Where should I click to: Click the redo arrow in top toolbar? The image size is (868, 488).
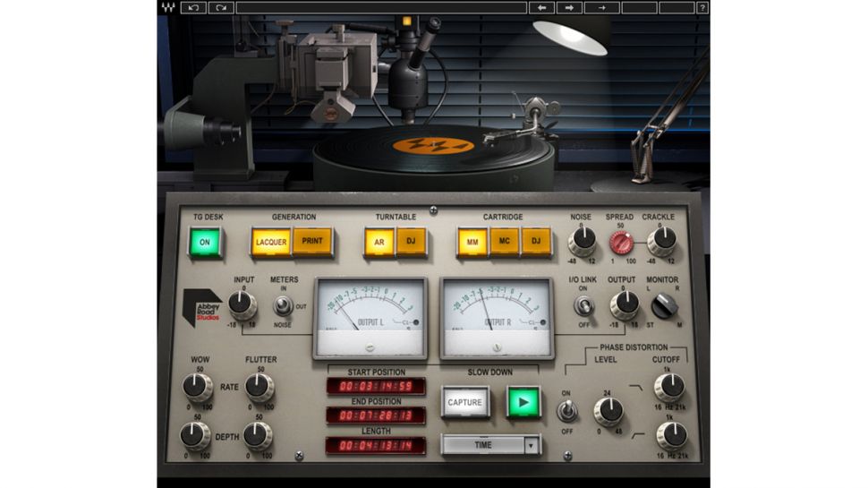pyautogui.click(x=221, y=7)
